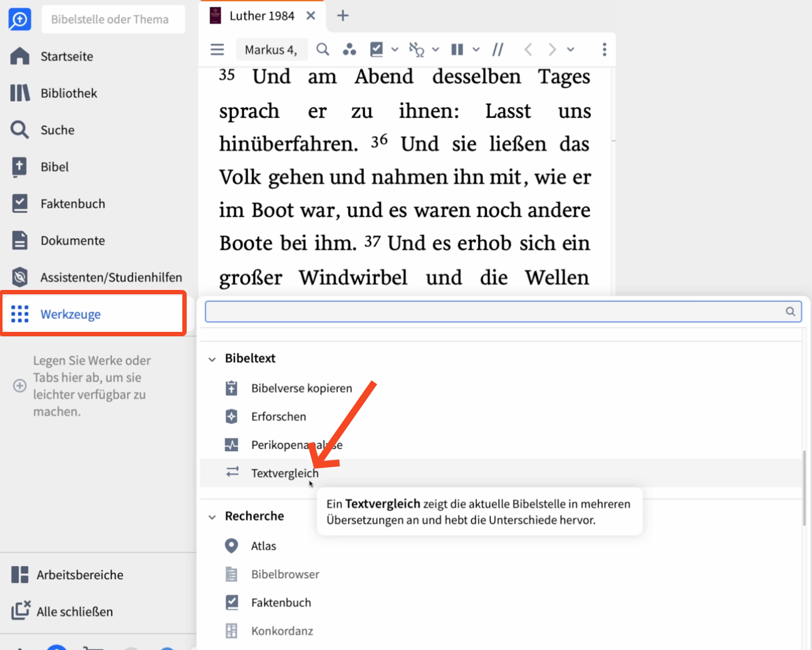Click the search magnifier in the Bible toolbar
This screenshot has height=650, width=812.
(x=323, y=49)
